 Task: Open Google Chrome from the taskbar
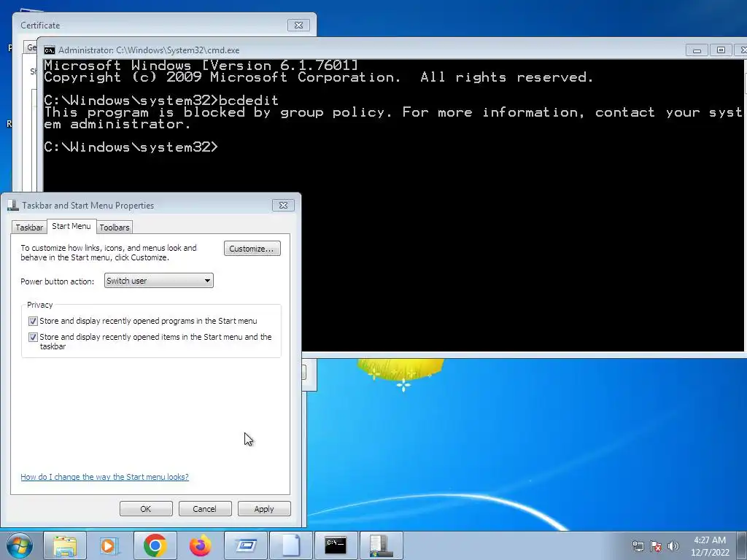pos(155,545)
